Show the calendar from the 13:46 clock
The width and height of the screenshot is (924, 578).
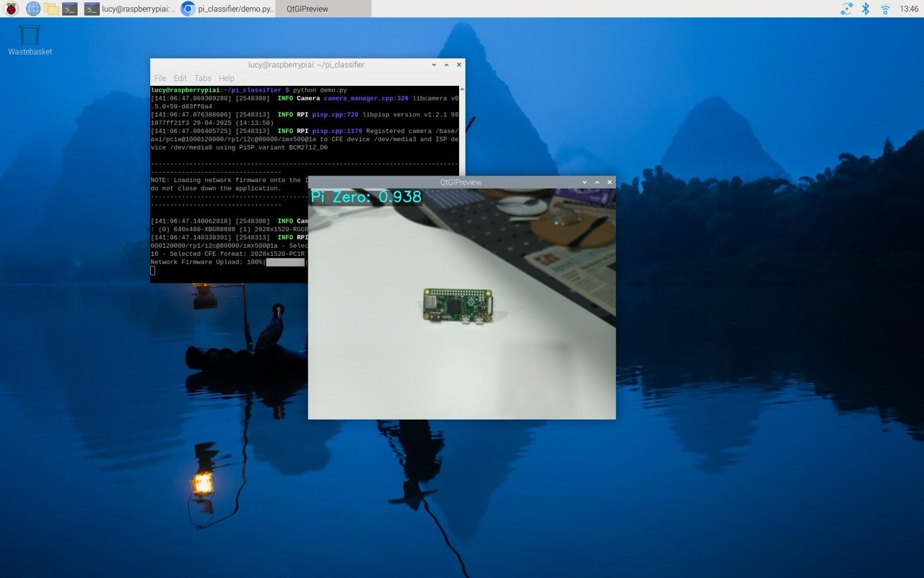[x=909, y=9]
